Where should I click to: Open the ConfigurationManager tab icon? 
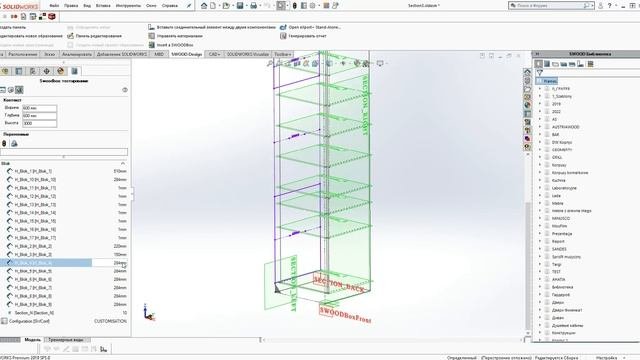33,71
